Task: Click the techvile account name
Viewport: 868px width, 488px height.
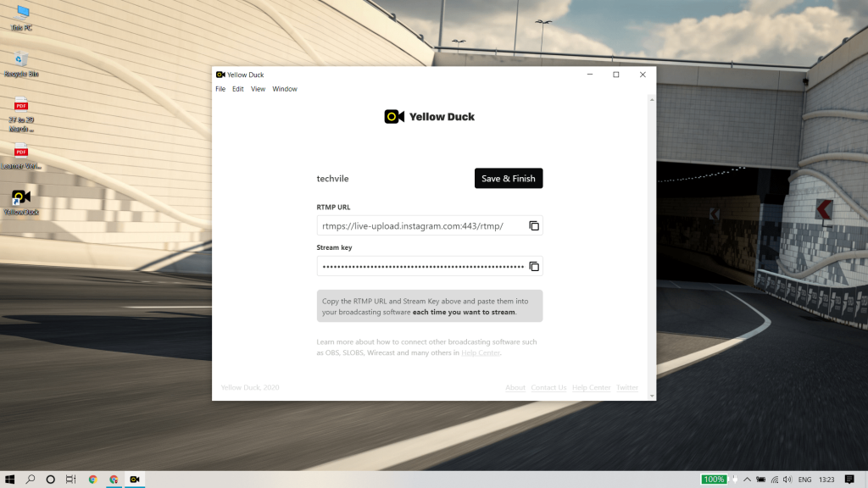Action: 332,179
